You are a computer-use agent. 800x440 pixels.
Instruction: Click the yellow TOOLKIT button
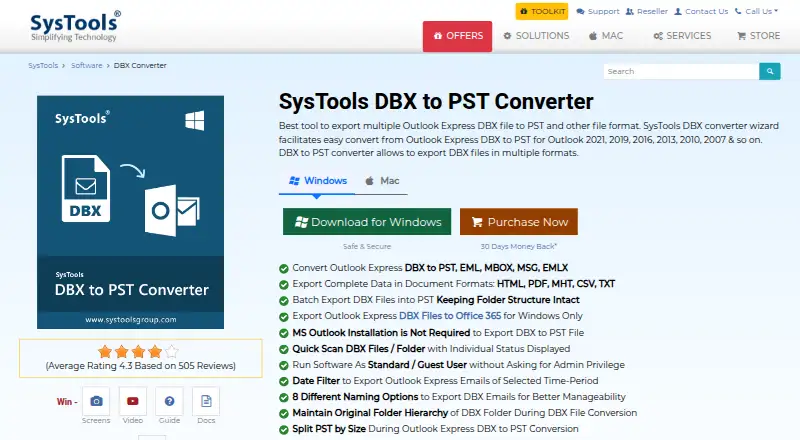(x=542, y=11)
